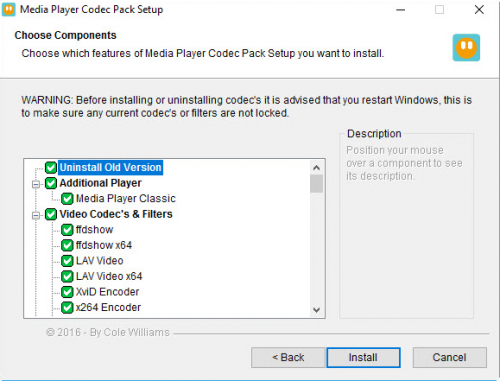The width and height of the screenshot is (500, 381).
Task: Cancel the codec pack setup
Action: click(x=449, y=358)
